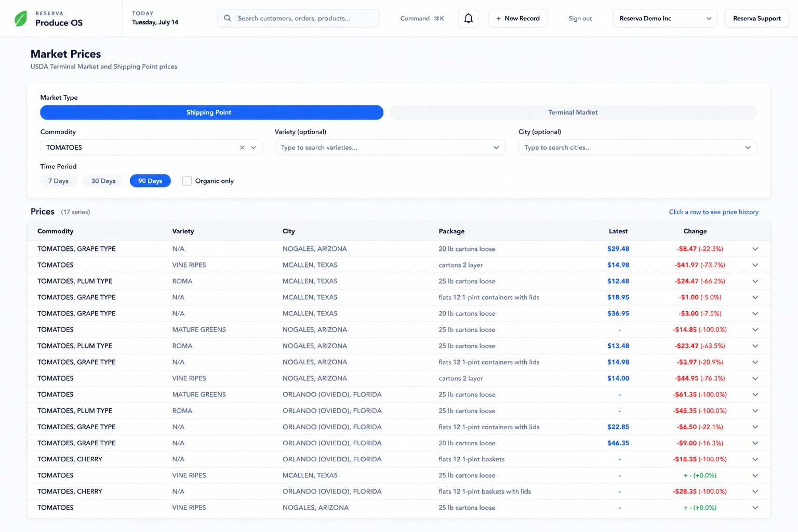Select the 90 Days time period
The image size is (798, 532).
[x=150, y=181]
